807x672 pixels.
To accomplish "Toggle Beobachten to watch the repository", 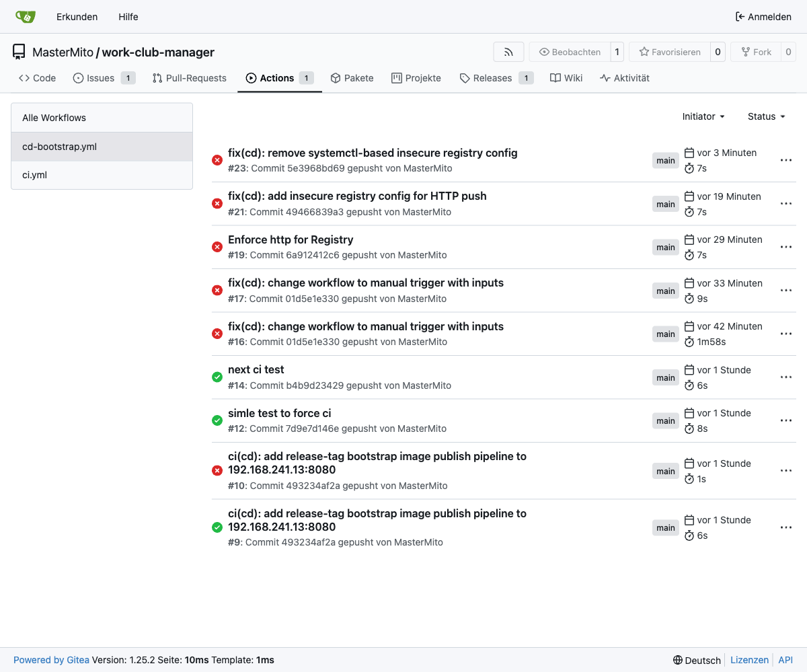I will [x=570, y=52].
